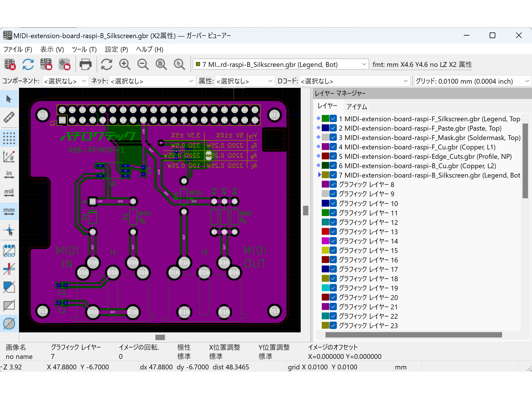The image size is (532, 399).
Task: Expand the コンポーネント dropdown
Action: (65, 81)
